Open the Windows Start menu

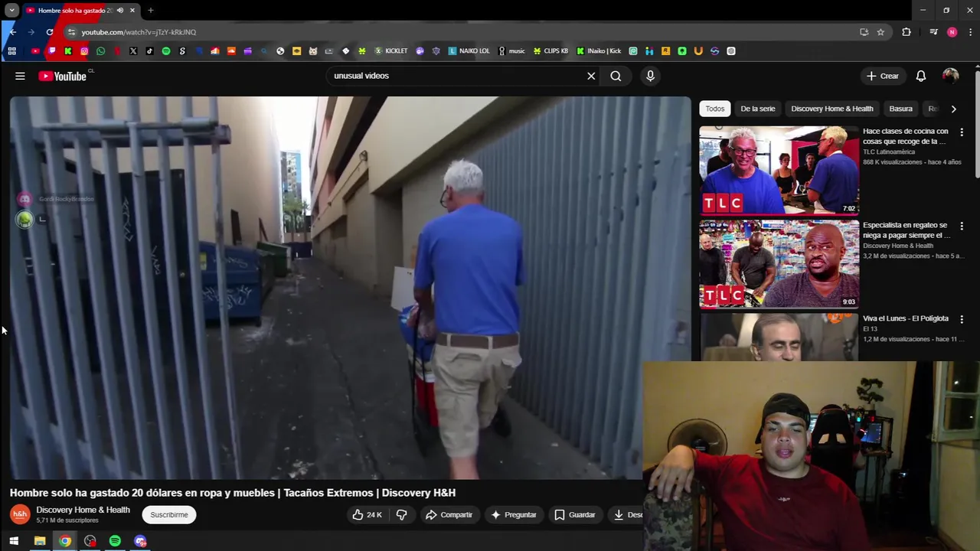coord(14,541)
